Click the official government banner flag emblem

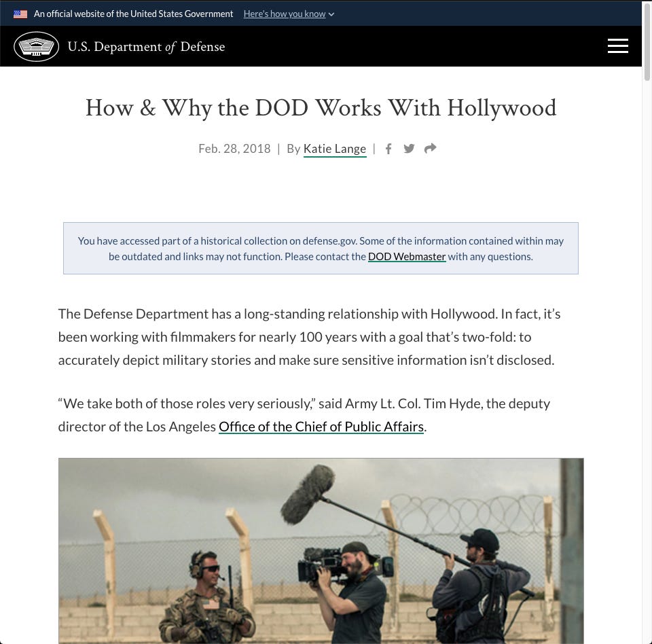click(x=20, y=13)
